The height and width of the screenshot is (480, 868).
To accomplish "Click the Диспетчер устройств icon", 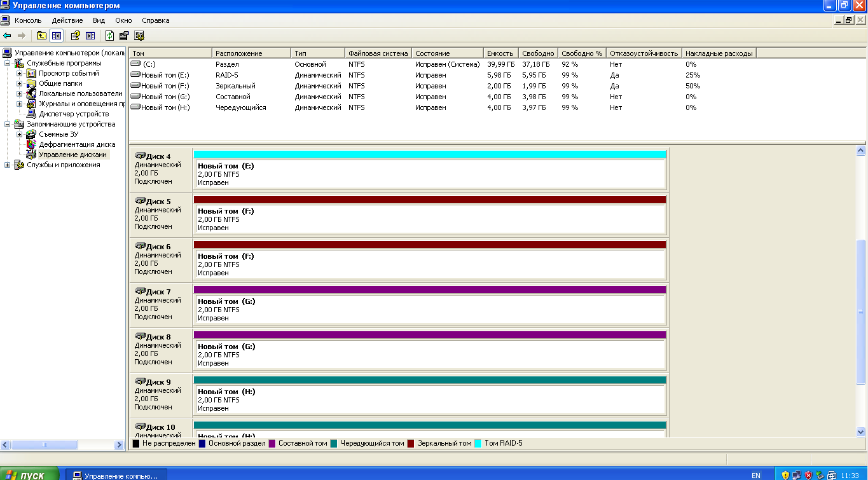I will (x=32, y=114).
